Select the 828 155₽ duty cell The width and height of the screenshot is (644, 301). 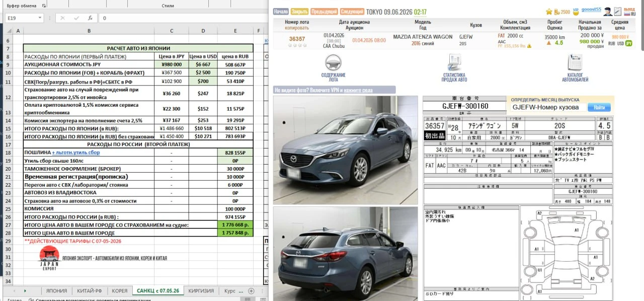click(236, 153)
